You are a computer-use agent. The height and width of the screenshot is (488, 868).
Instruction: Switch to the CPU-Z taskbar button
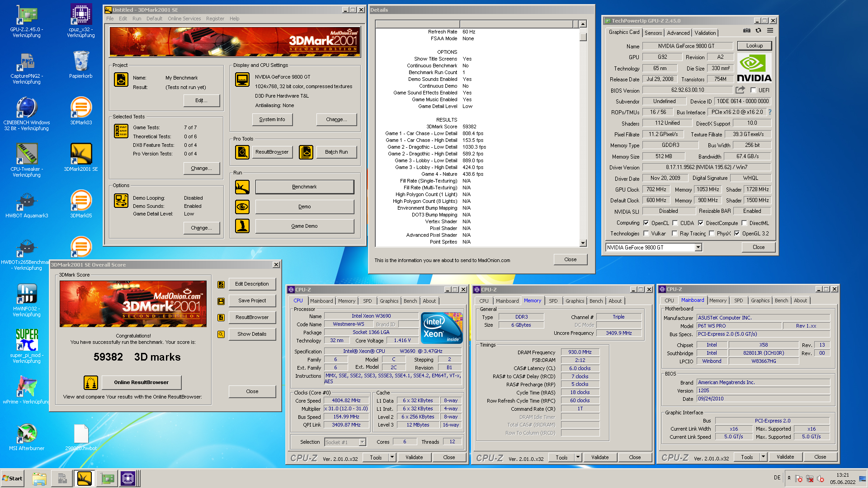(x=128, y=479)
